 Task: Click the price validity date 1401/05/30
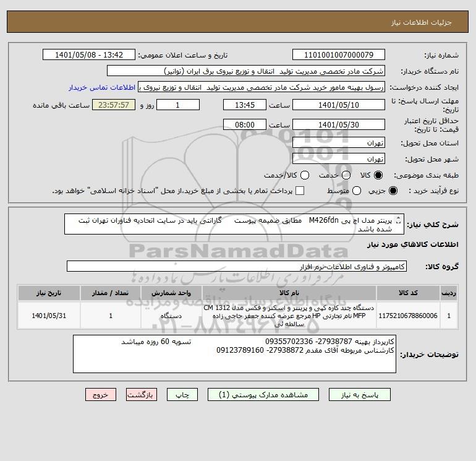[339, 124]
